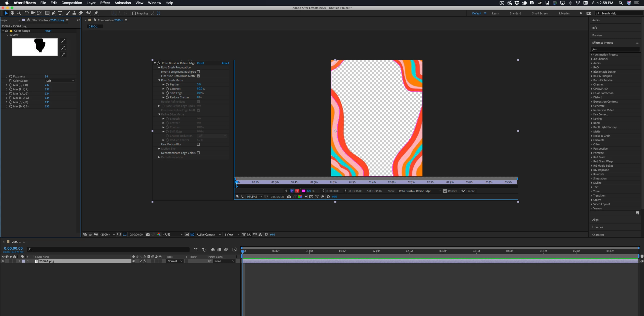Select the Type tool
This screenshot has height=316, width=644.
click(60, 13)
